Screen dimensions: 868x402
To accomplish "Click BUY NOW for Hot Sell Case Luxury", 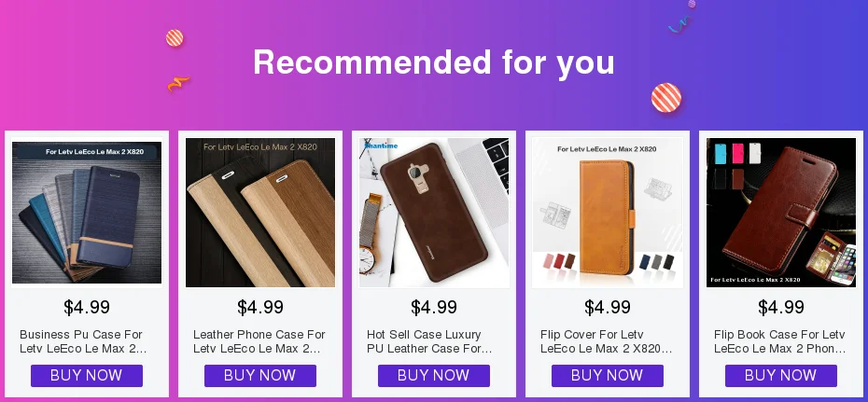I will (x=434, y=376).
